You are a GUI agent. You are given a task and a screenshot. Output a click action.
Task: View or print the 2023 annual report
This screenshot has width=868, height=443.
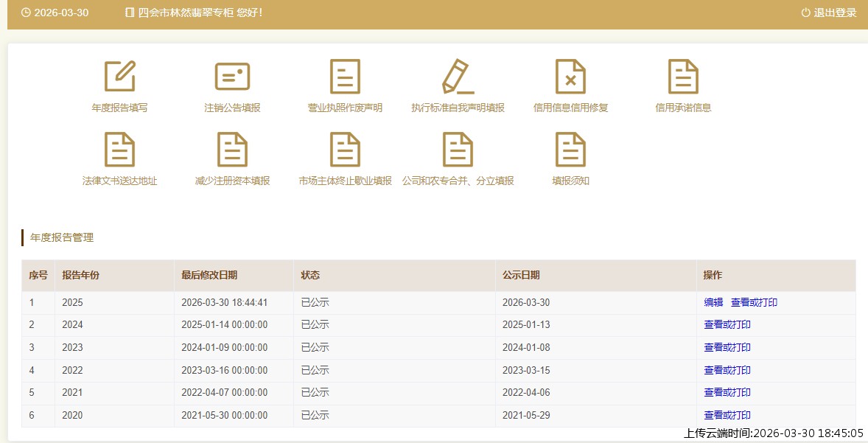click(727, 347)
